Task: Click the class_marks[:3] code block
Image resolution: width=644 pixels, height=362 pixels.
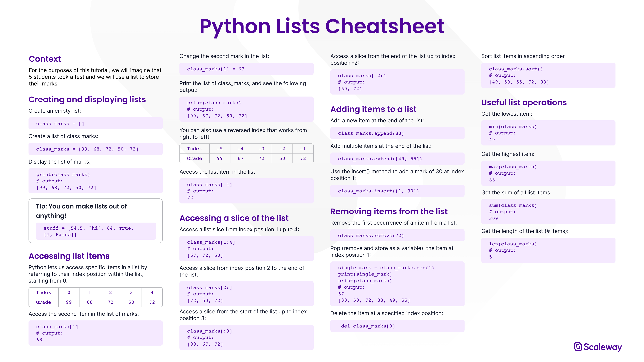Action: (x=247, y=337)
